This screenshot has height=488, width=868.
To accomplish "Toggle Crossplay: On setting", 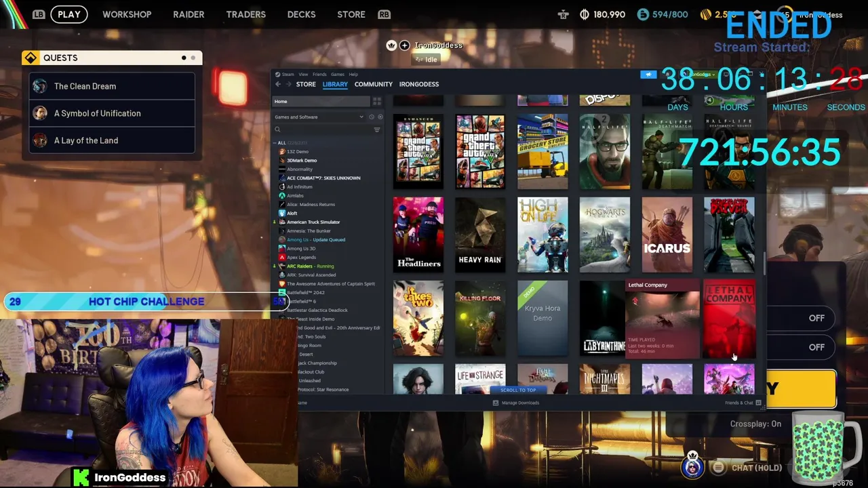I will click(755, 424).
